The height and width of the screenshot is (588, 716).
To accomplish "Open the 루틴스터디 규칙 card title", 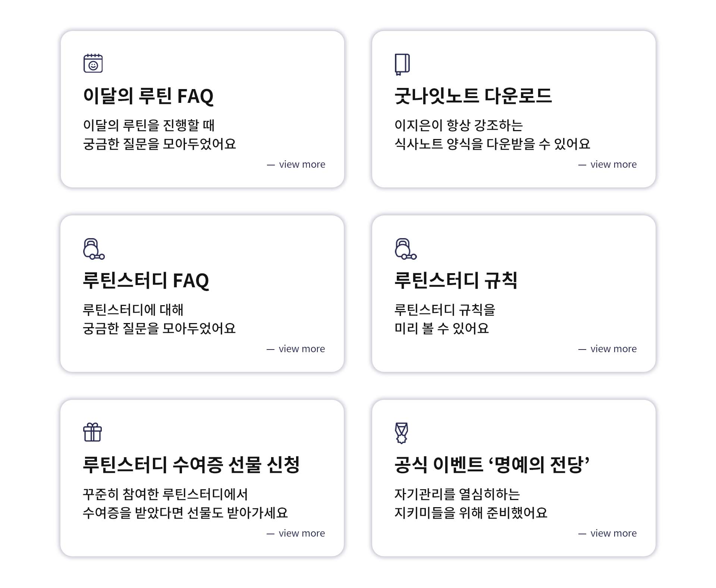I will [x=456, y=280].
